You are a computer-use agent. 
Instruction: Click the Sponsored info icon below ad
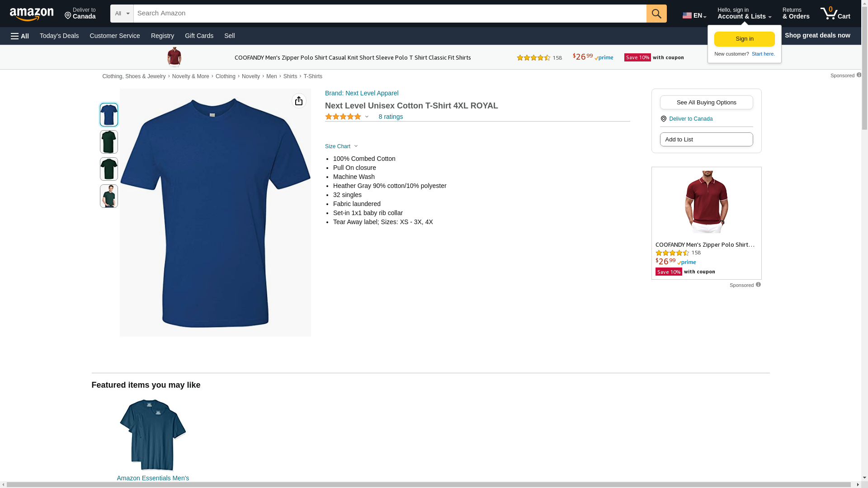click(x=758, y=285)
